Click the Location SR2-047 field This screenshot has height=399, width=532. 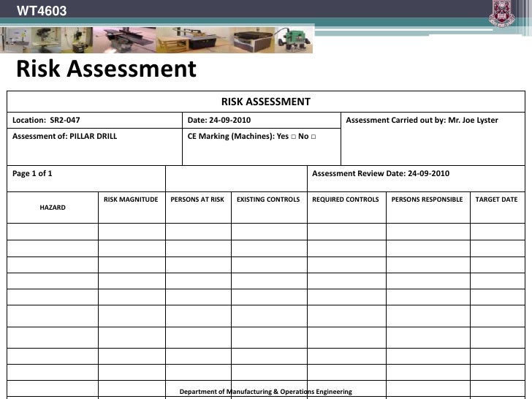(x=94, y=120)
